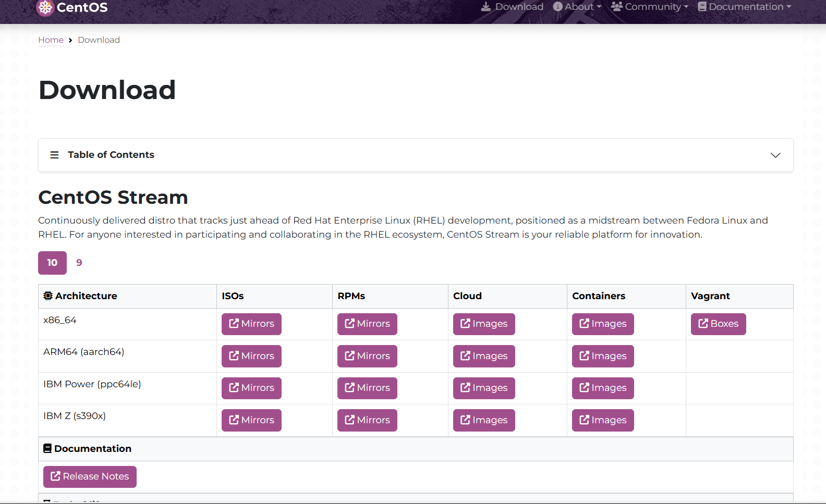Viewport: 826px width, 504px height.
Task: Click the download arrow icon in navbar
Action: tap(486, 7)
